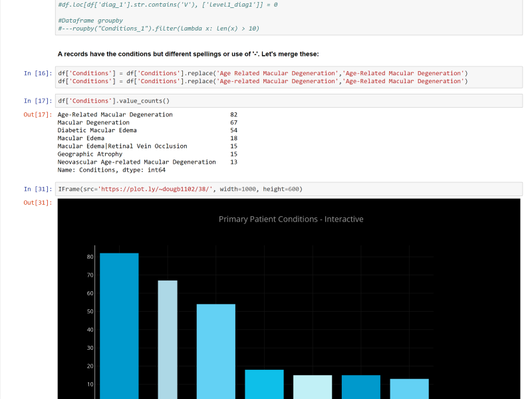Click the 'Geographic Atrophy' output row
The image size is (532, 399).
(90, 154)
